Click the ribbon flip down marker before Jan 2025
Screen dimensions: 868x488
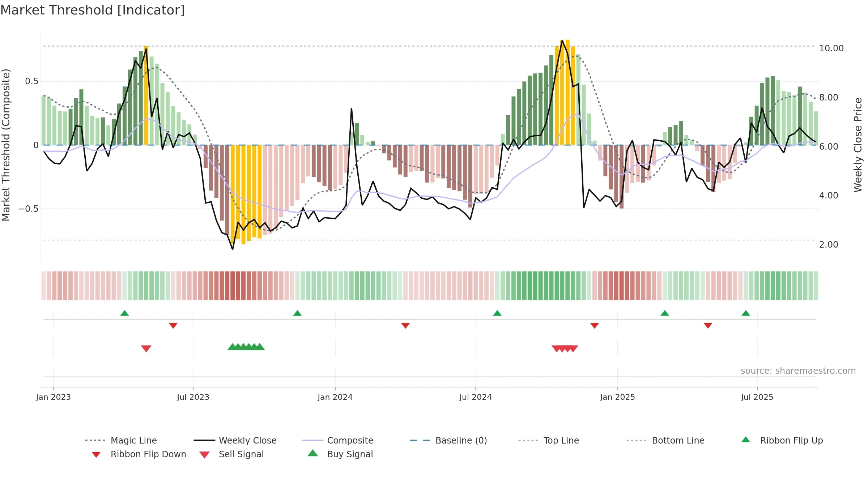click(x=595, y=326)
